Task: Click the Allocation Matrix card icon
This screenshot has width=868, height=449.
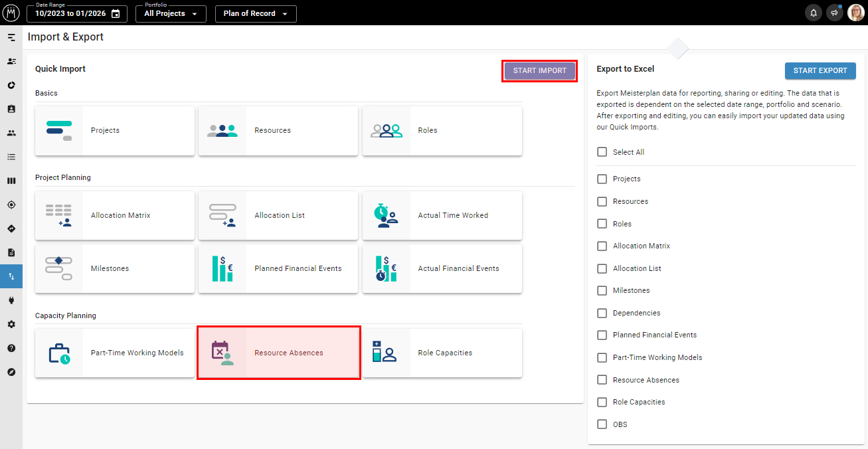Action: click(59, 216)
